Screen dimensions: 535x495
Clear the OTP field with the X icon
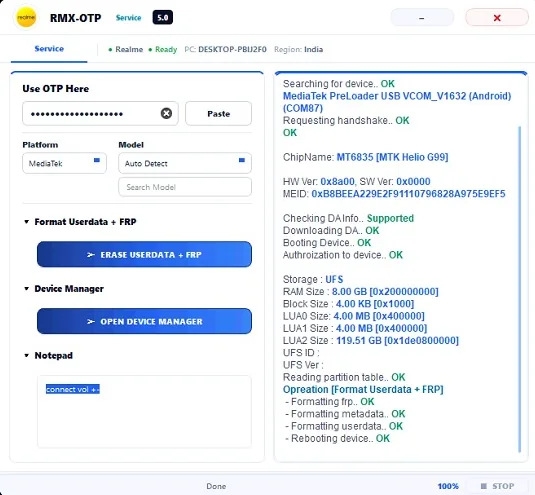click(x=166, y=113)
